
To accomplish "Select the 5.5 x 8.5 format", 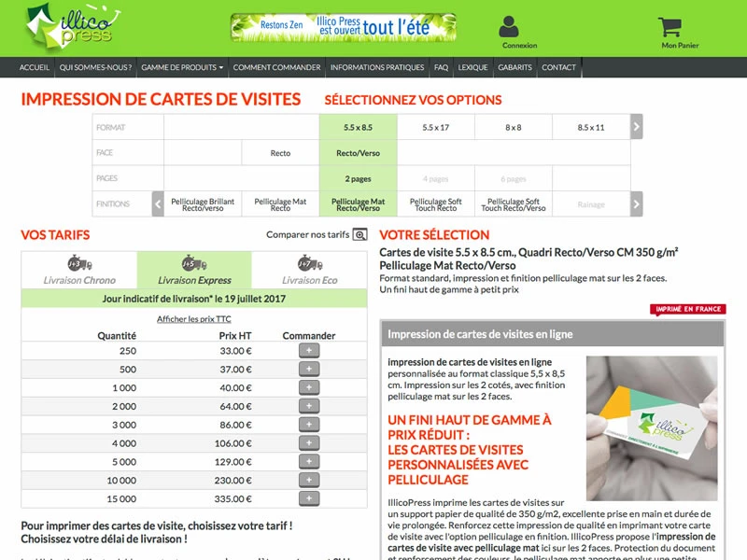I will [359, 127].
